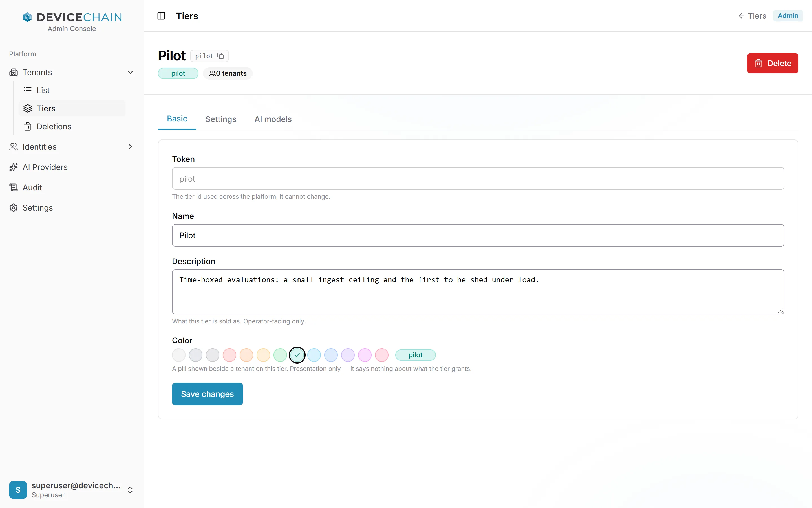This screenshot has height=508, width=812.
Task: Go back to Tiers list
Action: click(x=752, y=16)
